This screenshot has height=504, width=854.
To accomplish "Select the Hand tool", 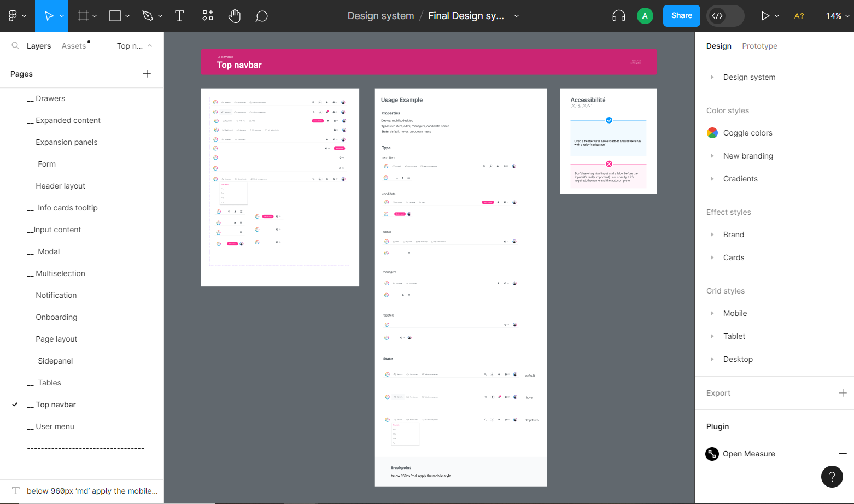I will click(235, 16).
